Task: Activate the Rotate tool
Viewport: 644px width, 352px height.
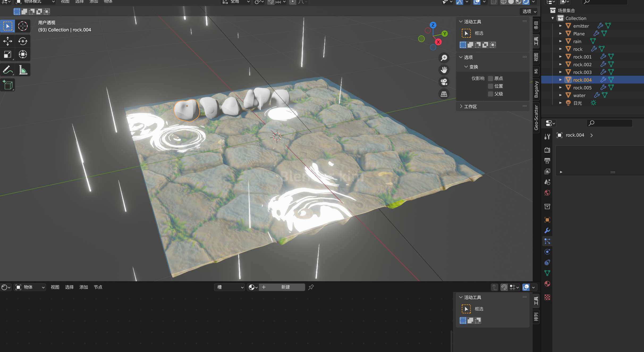Action: coord(23,41)
